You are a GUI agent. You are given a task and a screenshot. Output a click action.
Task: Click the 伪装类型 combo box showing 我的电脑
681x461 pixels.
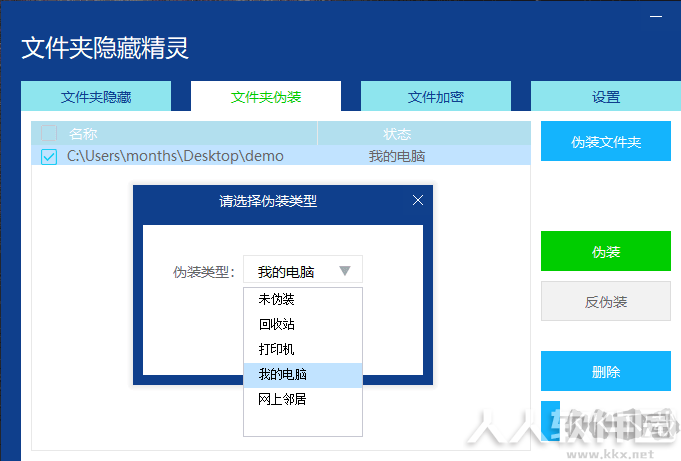[303, 271]
